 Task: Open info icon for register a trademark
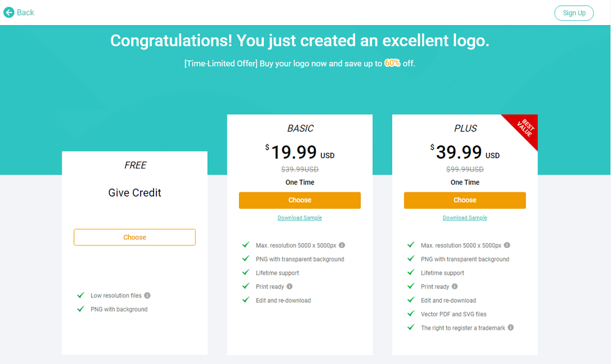coord(511,328)
